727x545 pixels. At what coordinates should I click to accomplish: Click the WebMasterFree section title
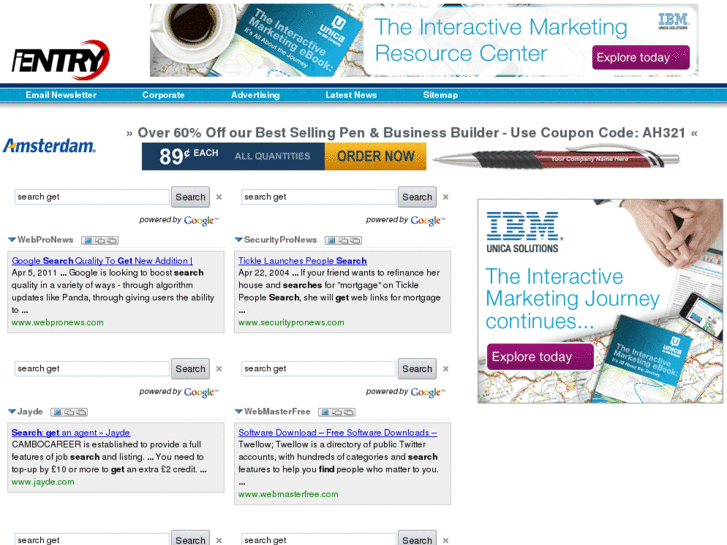pyautogui.click(x=277, y=411)
